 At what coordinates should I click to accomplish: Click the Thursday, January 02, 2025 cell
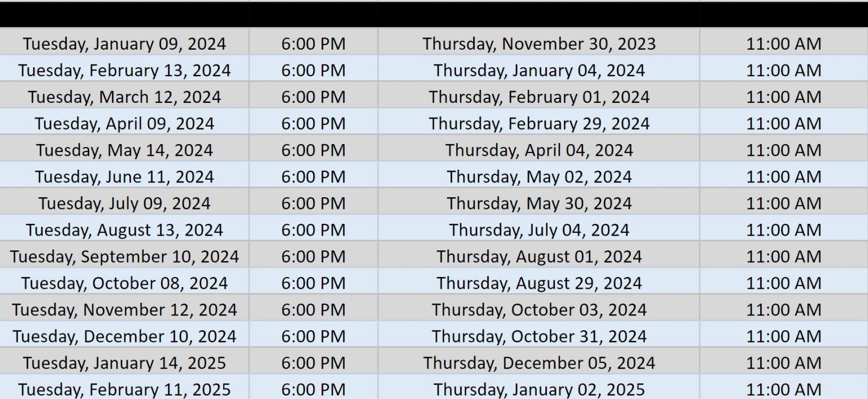tap(539, 389)
